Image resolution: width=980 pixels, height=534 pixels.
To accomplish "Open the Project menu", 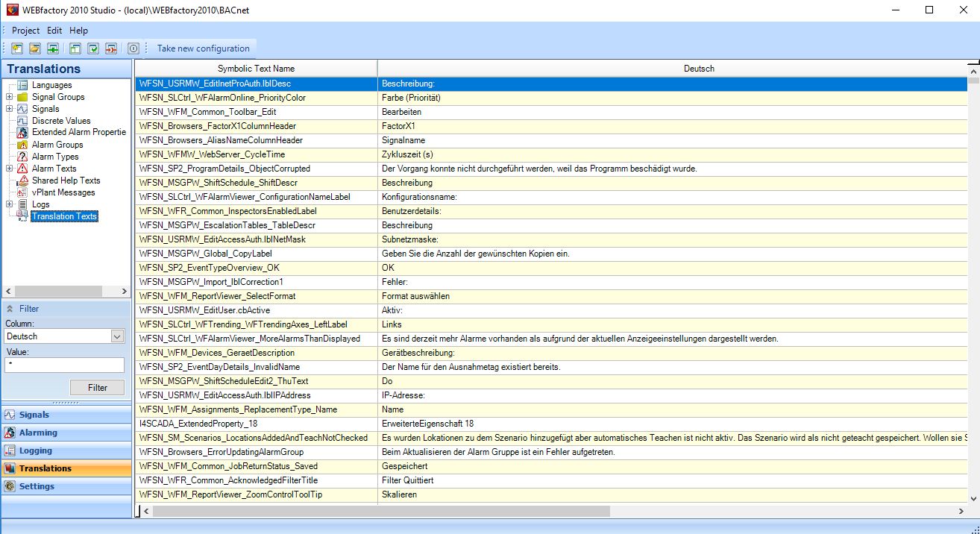I will 25,31.
